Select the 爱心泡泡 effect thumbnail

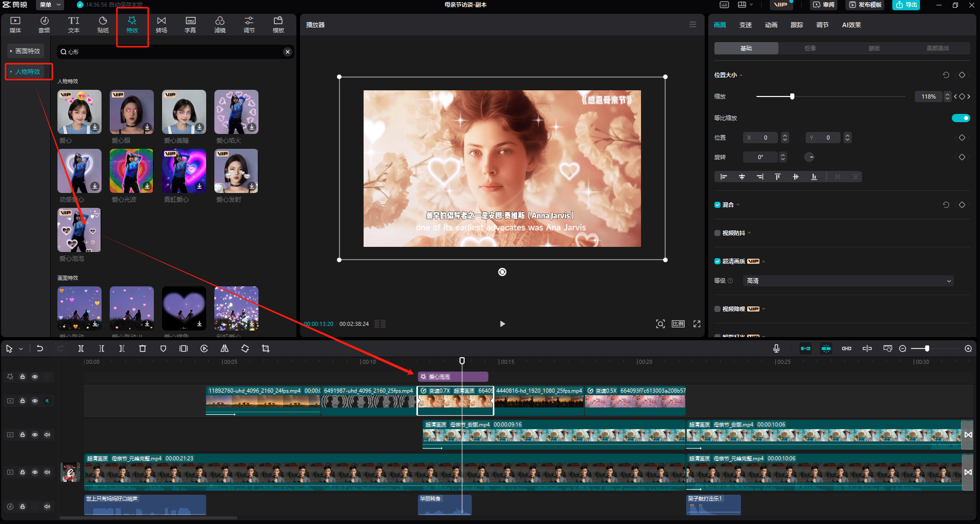coord(79,230)
